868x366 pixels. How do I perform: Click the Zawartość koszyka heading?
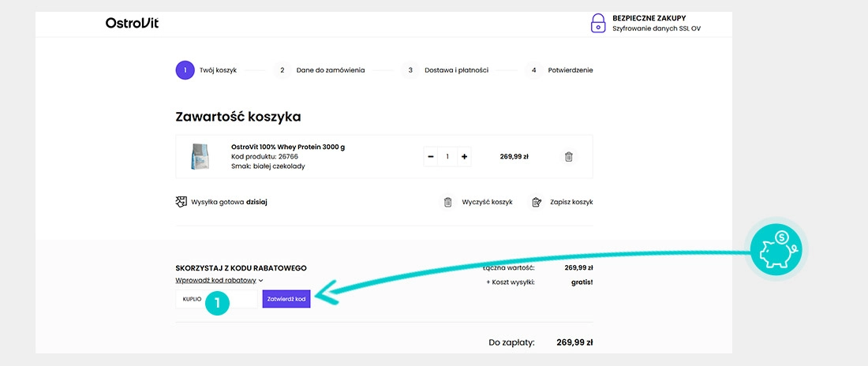pyautogui.click(x=238, y=117)
